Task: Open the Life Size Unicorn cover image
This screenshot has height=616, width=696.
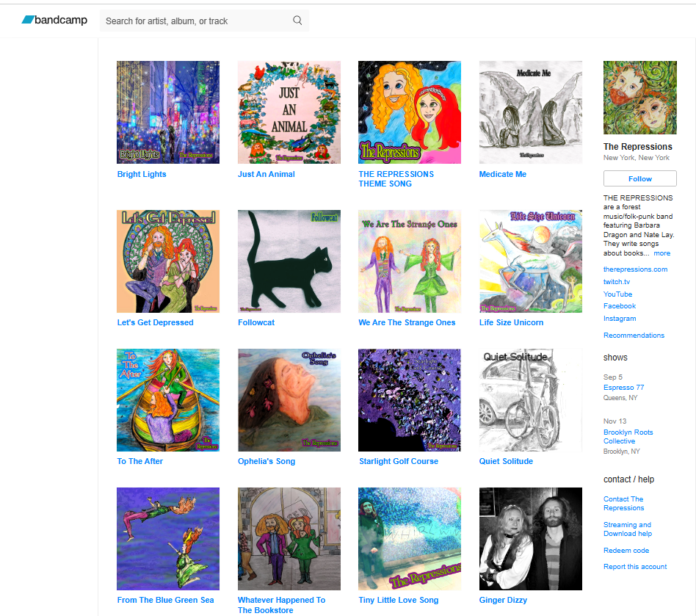Action: 530,261
